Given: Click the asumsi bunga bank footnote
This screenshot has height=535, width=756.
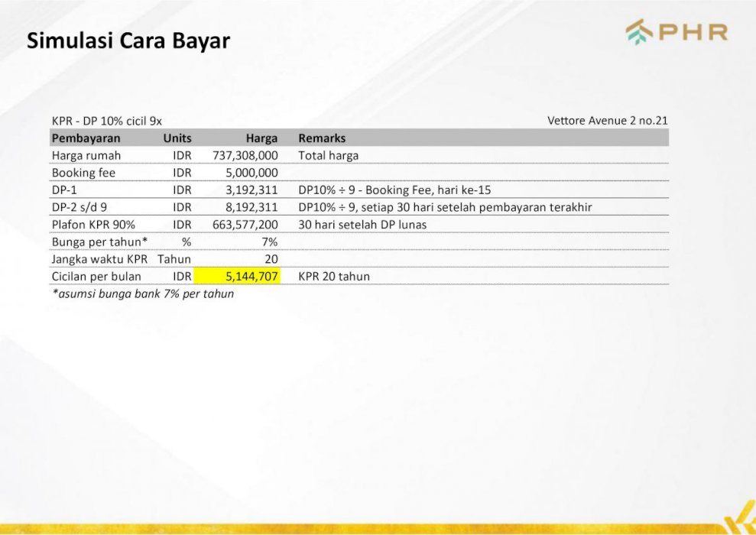Looking at the screenshot, I should (x=143, y=293).
